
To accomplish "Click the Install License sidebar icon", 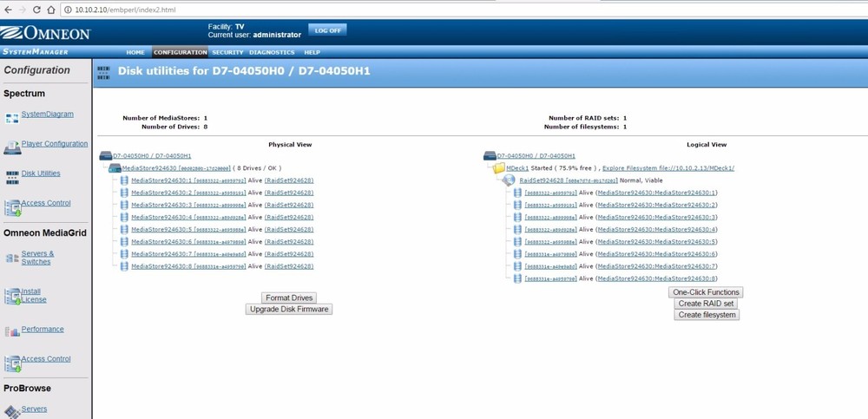I will 12,296.
